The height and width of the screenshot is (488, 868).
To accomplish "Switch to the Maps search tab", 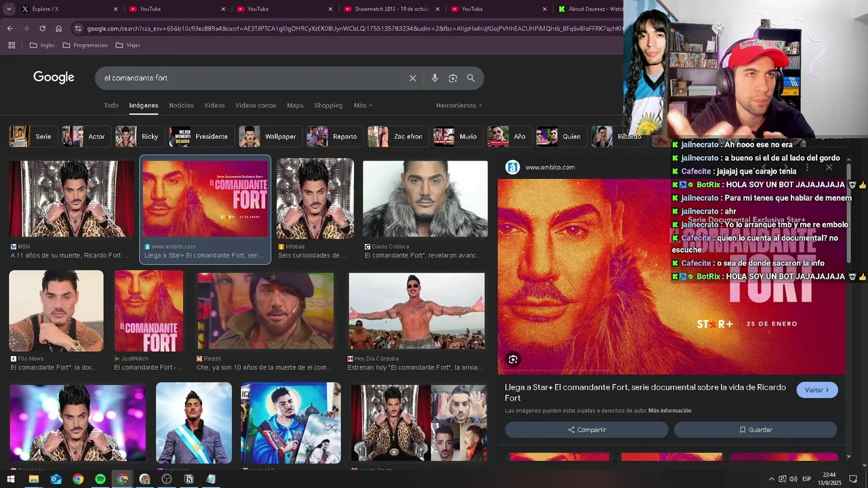I will pyautogui.click(x=295, y=106).
